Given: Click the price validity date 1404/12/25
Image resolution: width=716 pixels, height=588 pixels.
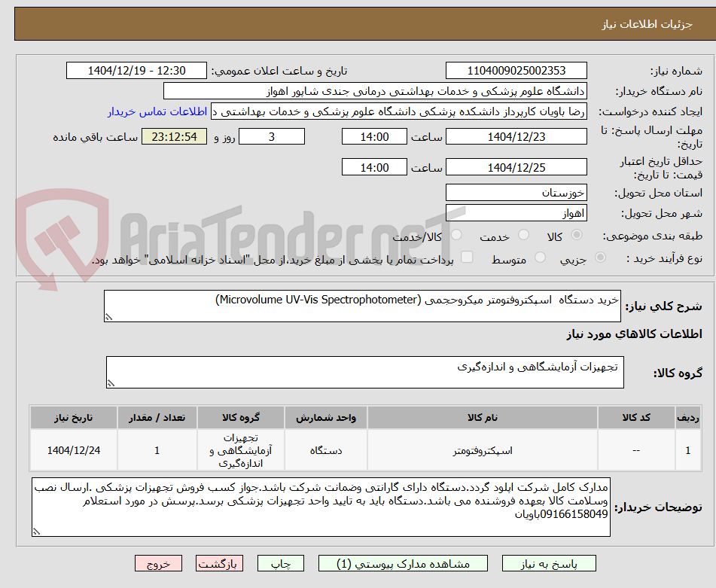Looking at the screenshot, I should 516,167.
